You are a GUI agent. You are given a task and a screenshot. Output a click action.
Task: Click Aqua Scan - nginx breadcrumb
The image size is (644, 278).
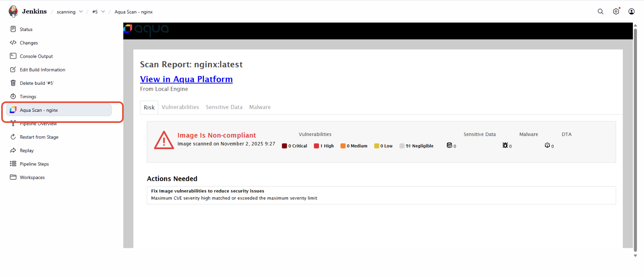pos(134,12)
